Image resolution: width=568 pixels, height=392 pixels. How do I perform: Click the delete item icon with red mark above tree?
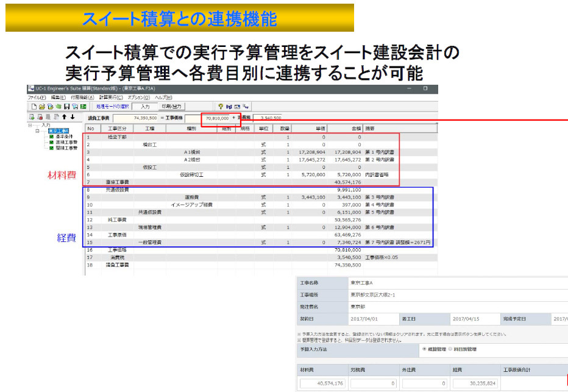click(x=40, y=116)
